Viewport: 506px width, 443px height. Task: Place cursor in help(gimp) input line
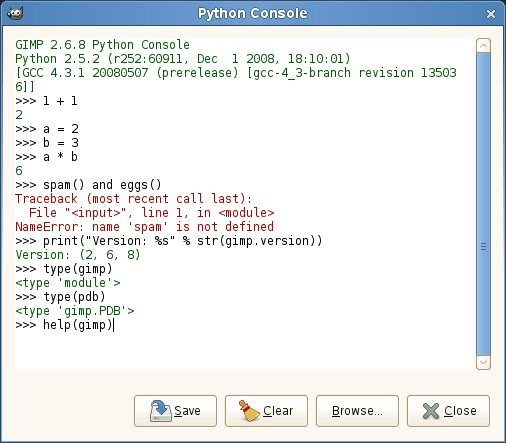pos(65,325)
